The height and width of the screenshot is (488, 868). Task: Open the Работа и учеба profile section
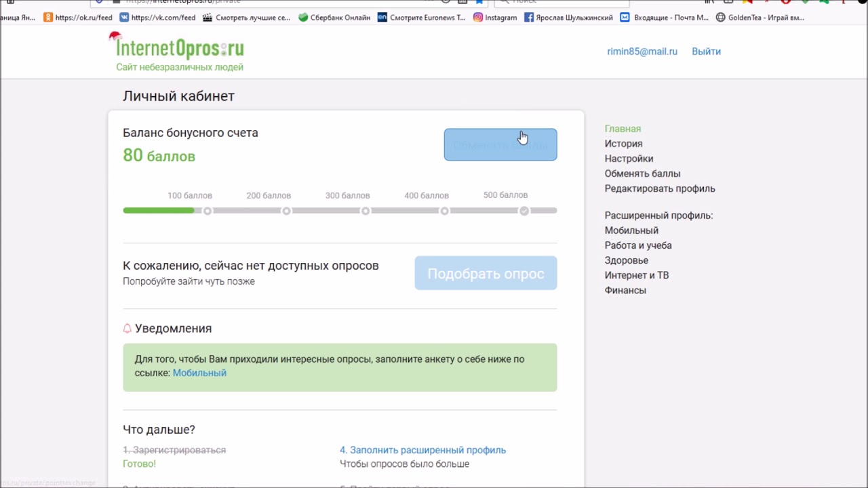pos(638,245)
